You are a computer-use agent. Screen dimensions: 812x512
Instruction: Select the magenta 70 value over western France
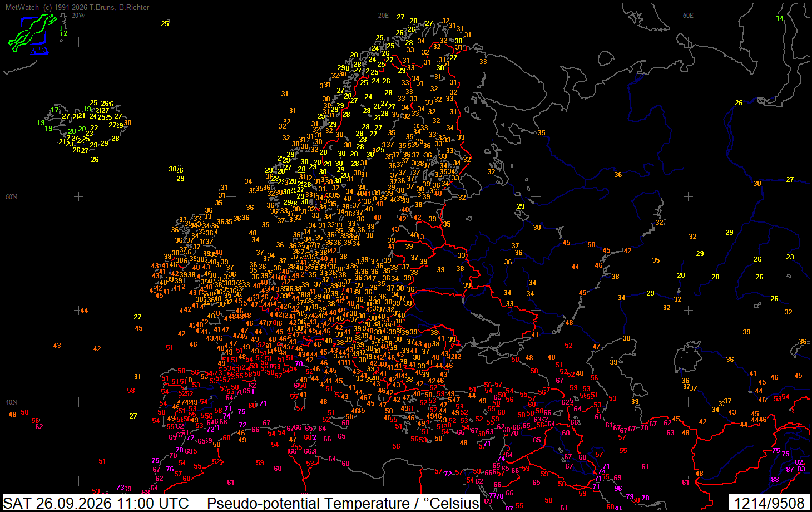click(299, 363)
